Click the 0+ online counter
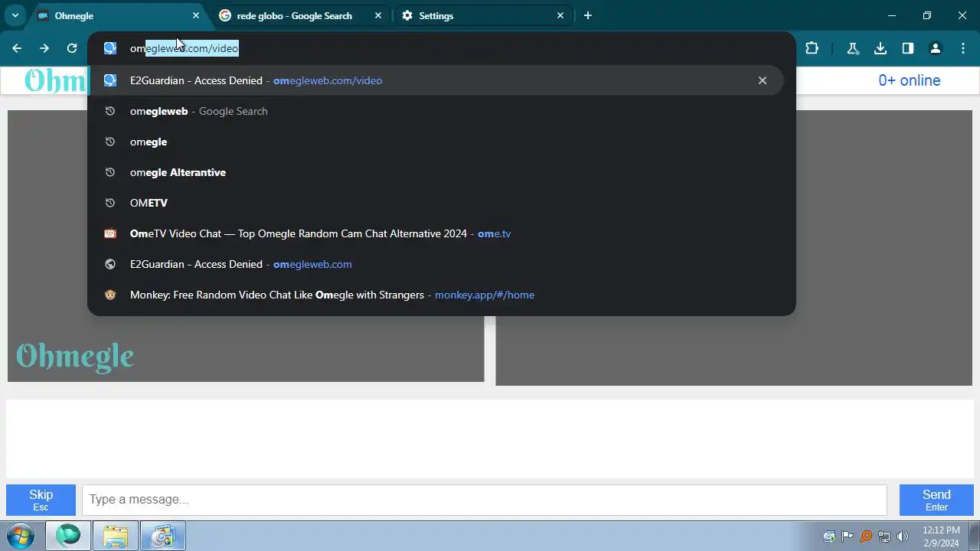This screenshot has width=980, height=551. tap(910, 80)
